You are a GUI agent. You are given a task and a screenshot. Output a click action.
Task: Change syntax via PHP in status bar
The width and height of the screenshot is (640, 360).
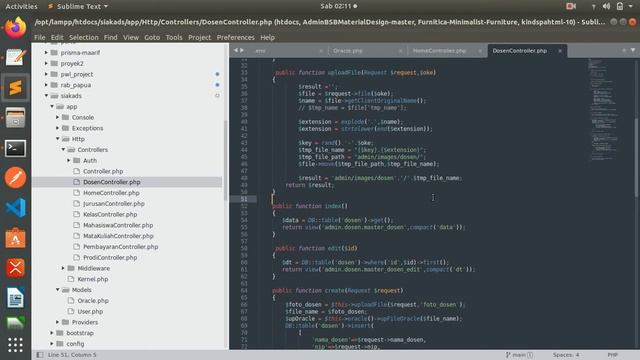click(613, 355)
